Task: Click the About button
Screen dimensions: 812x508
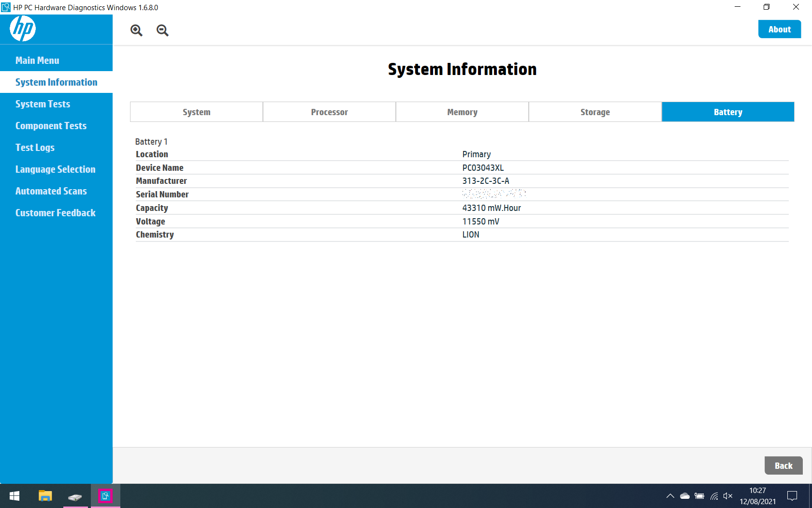Action: pos(780,29)
